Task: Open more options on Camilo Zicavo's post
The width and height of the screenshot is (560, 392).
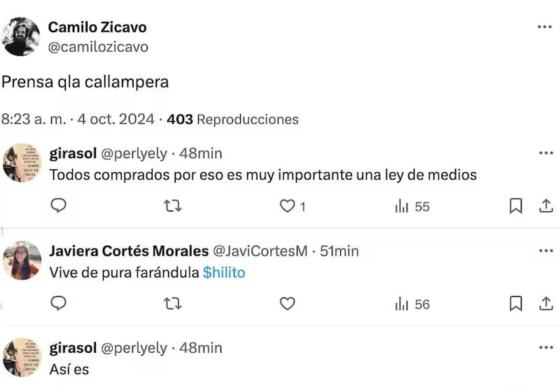Action: pyautogui.click(x=545, y=27)
